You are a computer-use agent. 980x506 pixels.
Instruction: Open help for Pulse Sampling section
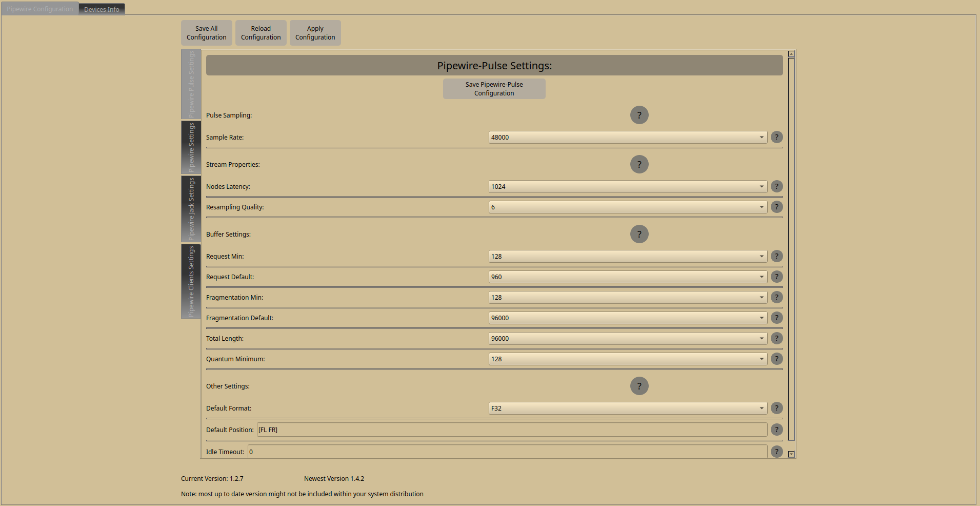coord(639,115)
